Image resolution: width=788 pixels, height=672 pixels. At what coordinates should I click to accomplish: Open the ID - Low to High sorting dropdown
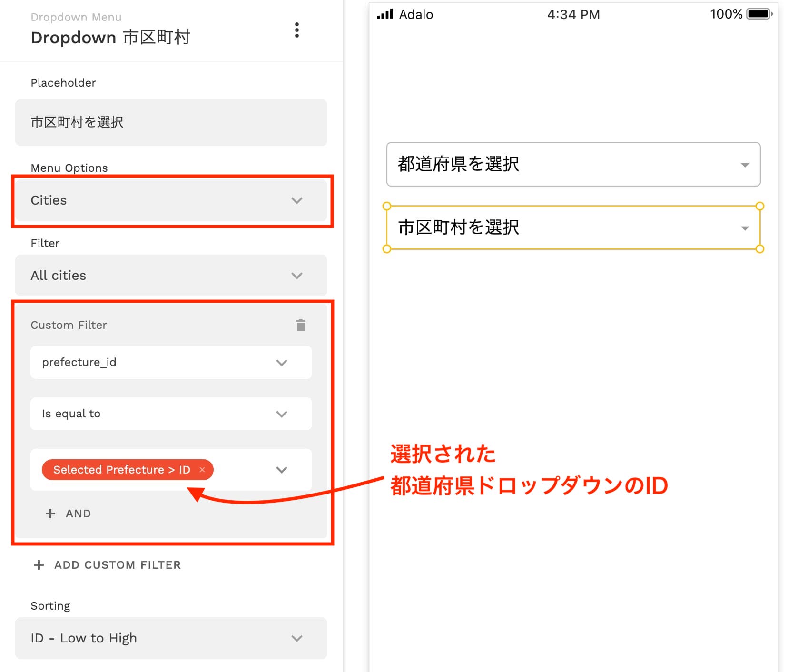coord(171,638)
